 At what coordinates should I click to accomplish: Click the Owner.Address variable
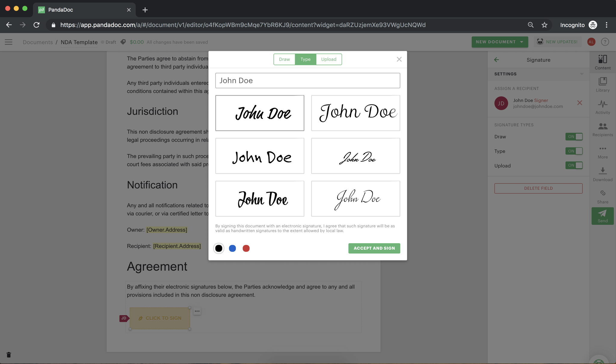click(x=167, y=230)
